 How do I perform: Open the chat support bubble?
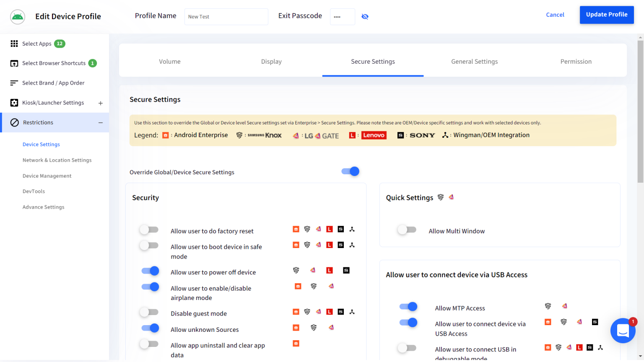623,331
